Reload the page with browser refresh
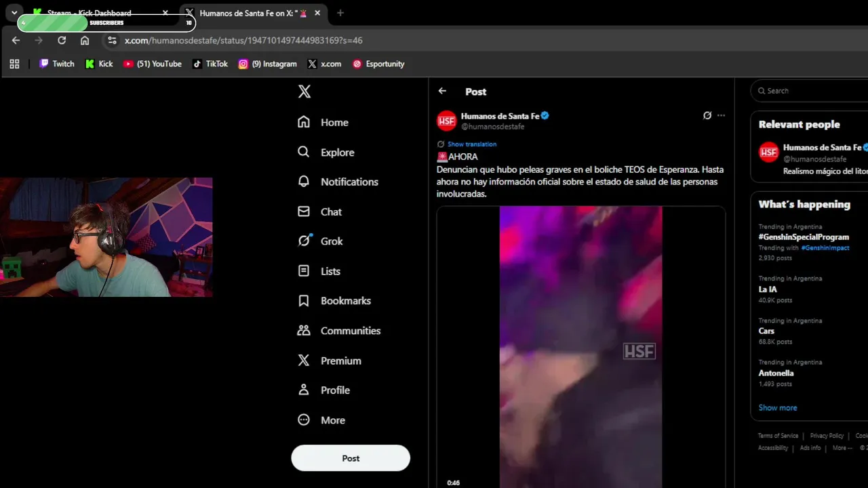This screenshot has width=868, height=488. tap(62, 41)
